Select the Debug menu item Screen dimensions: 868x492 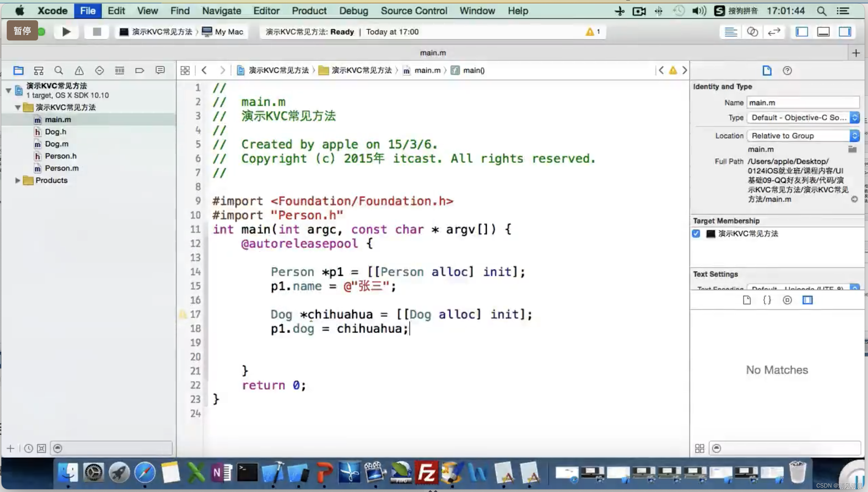(353, 11)
